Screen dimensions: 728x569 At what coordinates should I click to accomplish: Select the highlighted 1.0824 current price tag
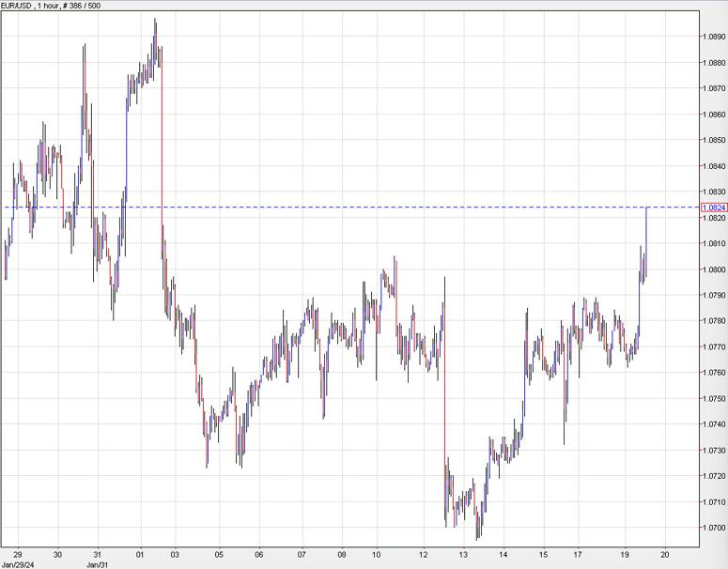[714, 208]
